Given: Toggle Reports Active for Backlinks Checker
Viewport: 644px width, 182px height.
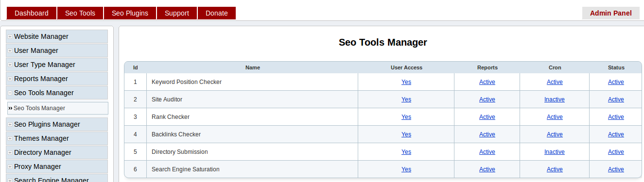Looking at the screenshot, I should click(487, 134).
